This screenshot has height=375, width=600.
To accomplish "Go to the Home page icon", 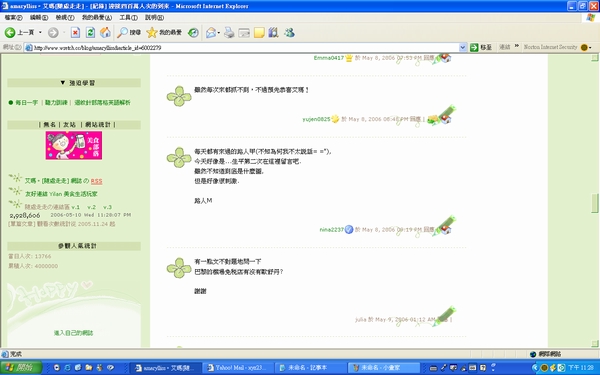I will tap(105, 33).
